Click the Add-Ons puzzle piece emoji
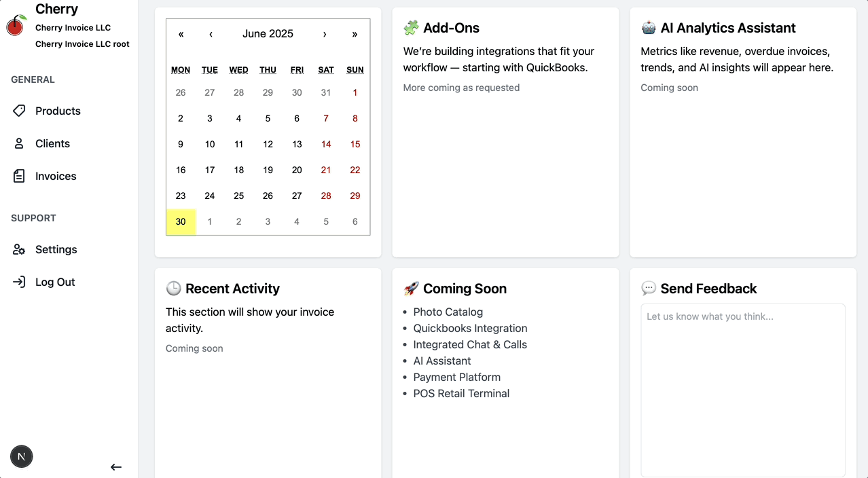Screen dimensions: 868x478 point(411,28)
